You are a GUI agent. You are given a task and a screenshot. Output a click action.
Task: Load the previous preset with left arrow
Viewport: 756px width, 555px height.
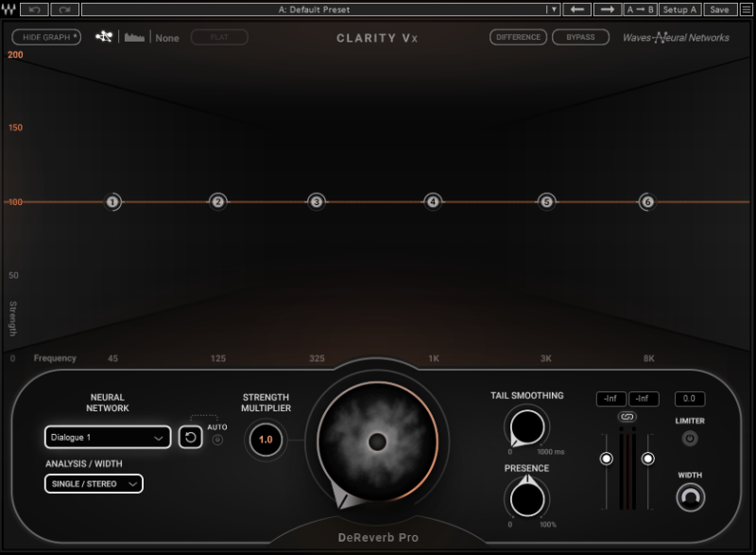(577, 9)
